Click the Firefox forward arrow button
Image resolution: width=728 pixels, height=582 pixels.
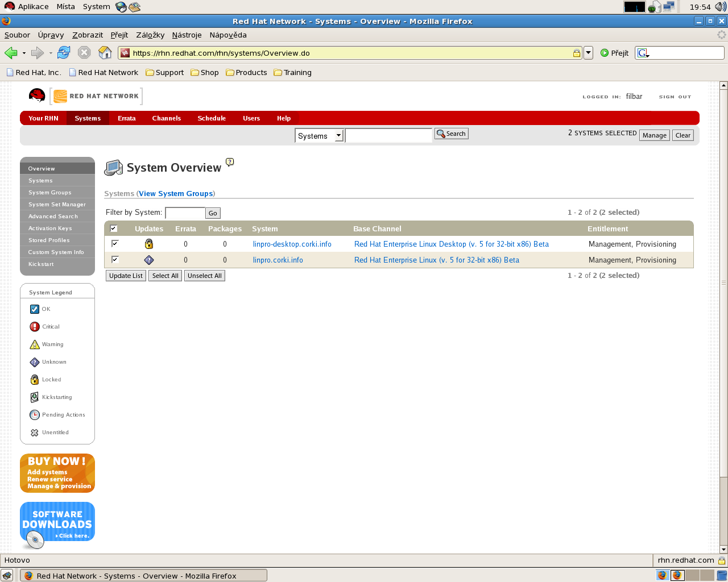(38, 53)
